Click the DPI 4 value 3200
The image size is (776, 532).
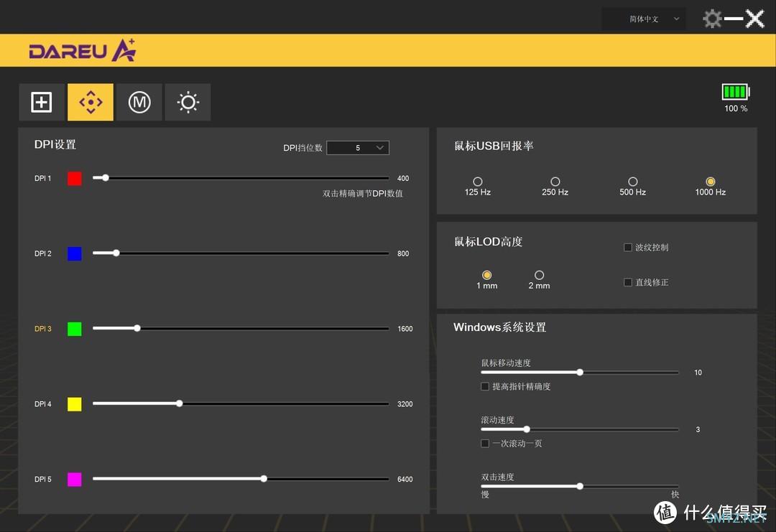(405, 404)
